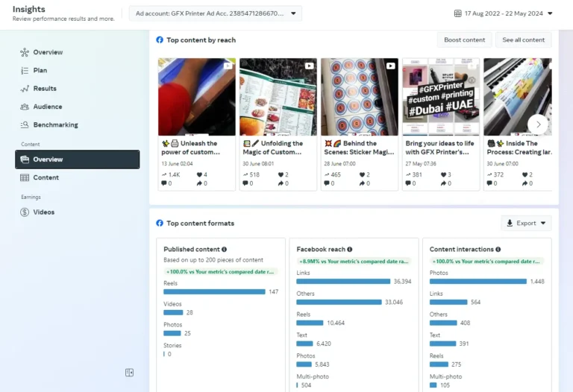573x392 pixels.
Task: Click reach icon on Unfolding the Magic card
Action: point(245,174)
